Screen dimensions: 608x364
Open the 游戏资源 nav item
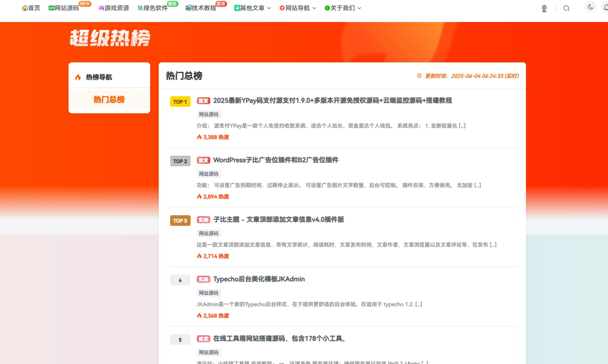coord(114,8)
